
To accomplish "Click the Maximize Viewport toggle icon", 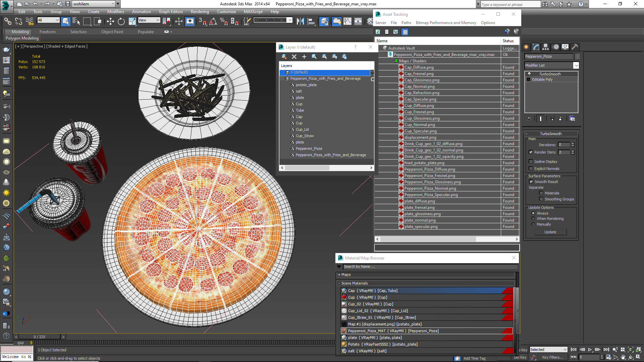I will [638, 357].
